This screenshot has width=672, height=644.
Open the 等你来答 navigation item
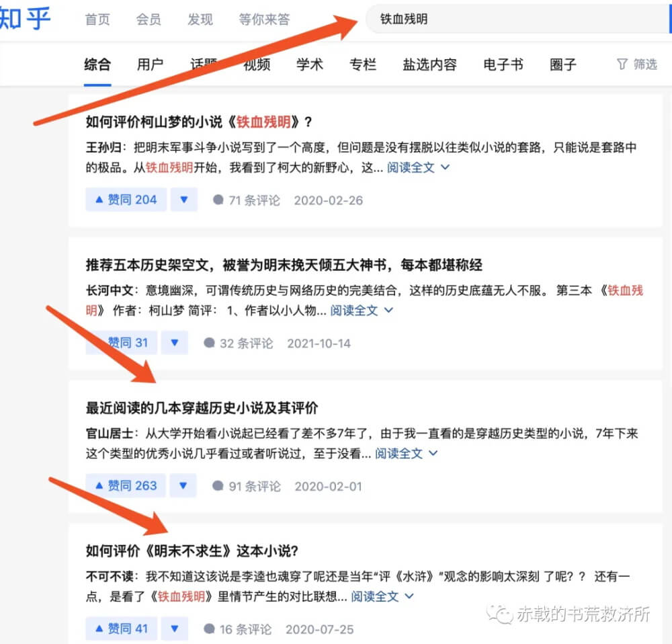tap(264, 19)
